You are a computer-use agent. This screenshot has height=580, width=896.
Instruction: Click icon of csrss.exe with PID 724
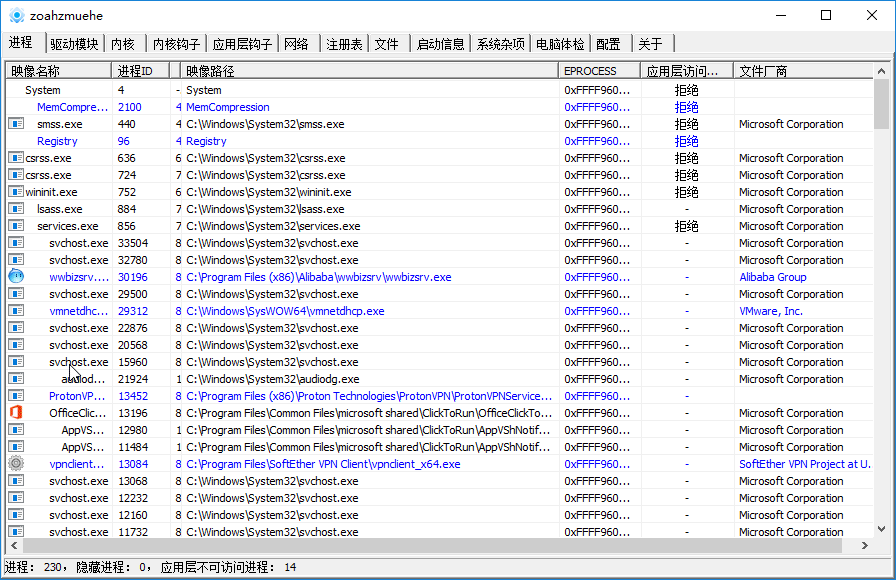[x=16, y=175]
